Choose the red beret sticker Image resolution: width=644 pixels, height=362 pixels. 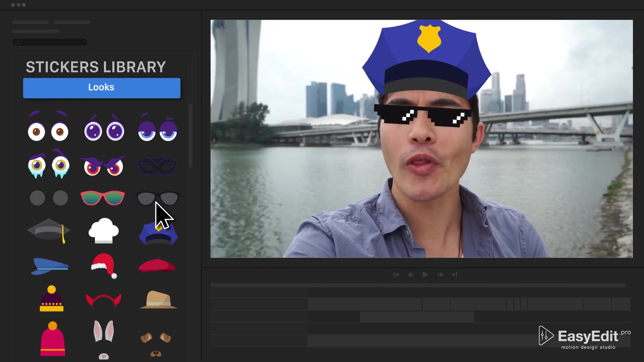click(x=157, y=265)
